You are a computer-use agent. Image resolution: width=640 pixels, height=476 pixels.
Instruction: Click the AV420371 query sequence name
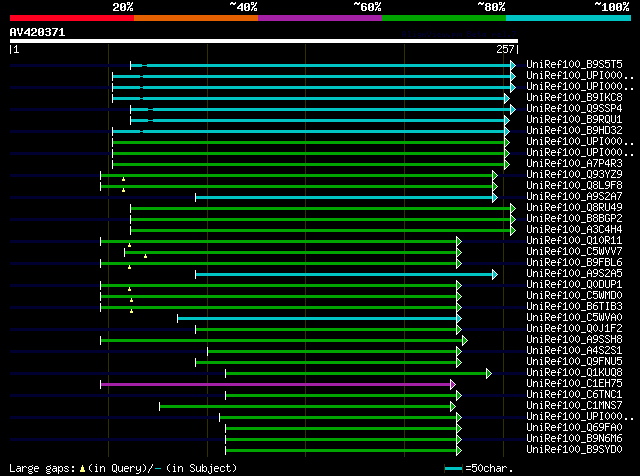coord(38,32)
